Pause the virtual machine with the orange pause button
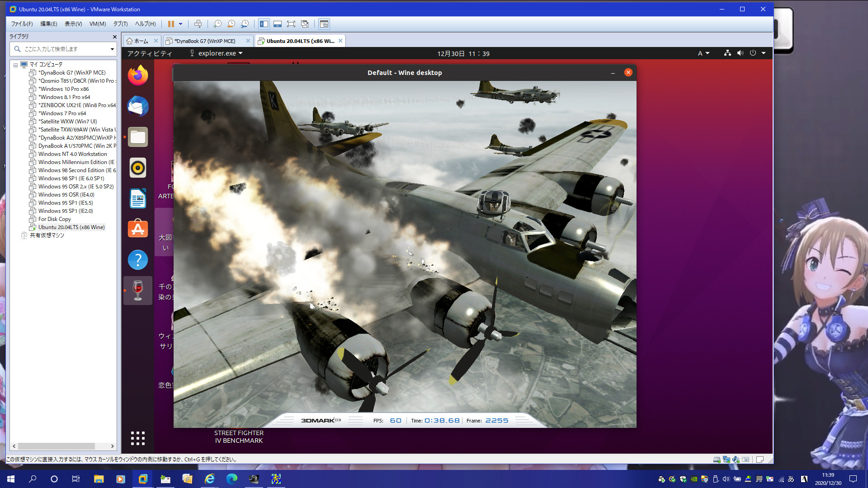Screen dimensions: 868x488 pos(171,24)
